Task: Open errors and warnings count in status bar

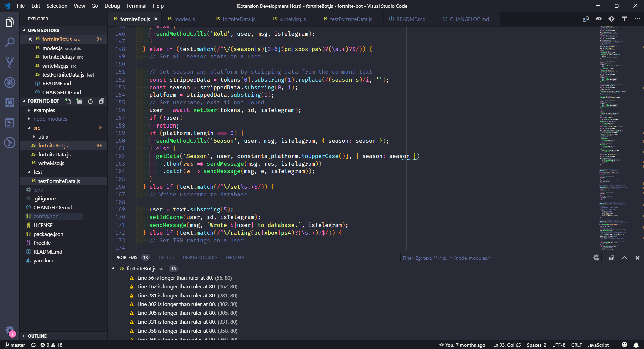Action: (51, 345)
